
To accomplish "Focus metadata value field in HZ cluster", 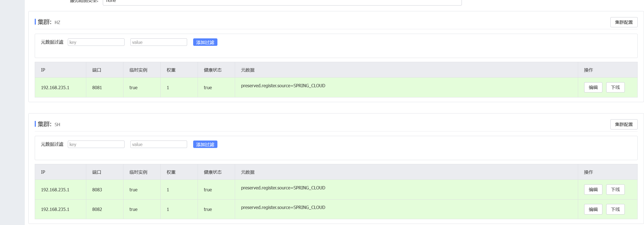I will tap(158, 42).
